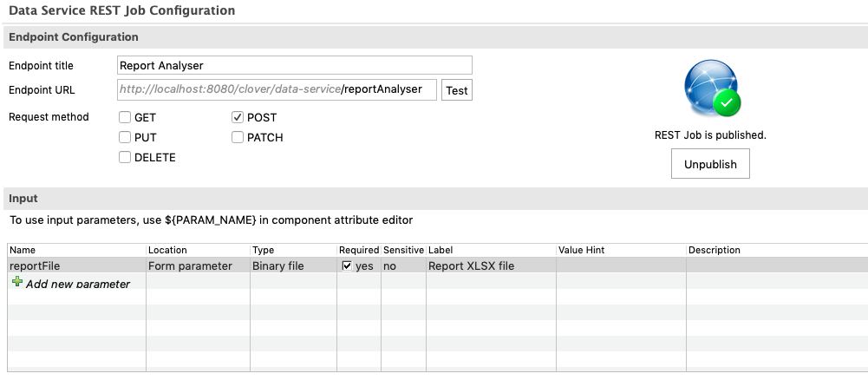Check the DELETE request method checkbox
This screenshot has height=380, width=868.
coord(125,157)
